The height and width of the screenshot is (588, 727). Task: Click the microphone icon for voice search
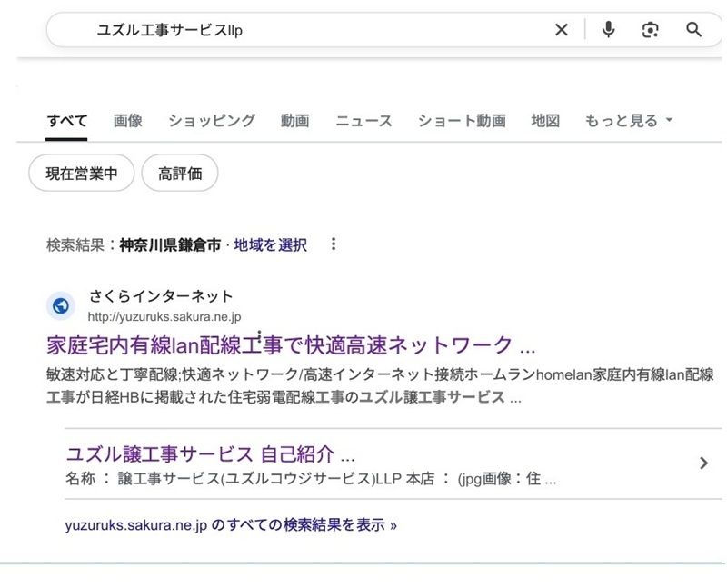coord(607,30)
